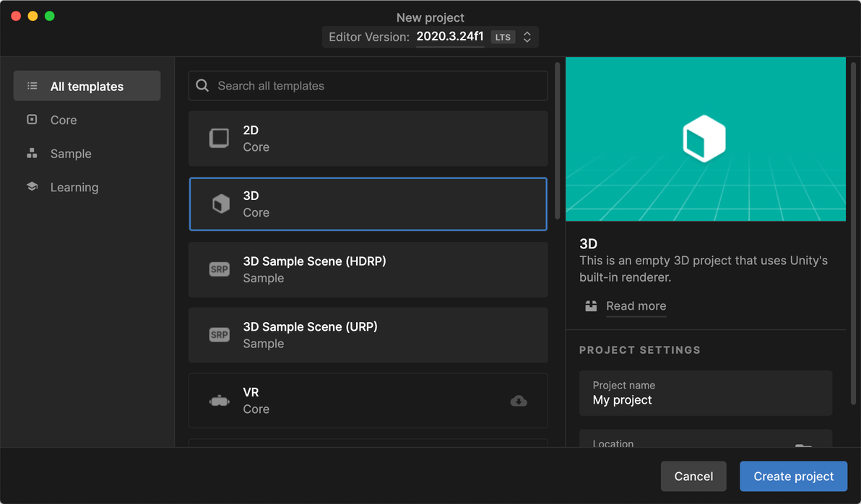Image resolution: width=861 pixels, height=504 pixels.
Task: Select the VR Core template
Action: [368, 400]
